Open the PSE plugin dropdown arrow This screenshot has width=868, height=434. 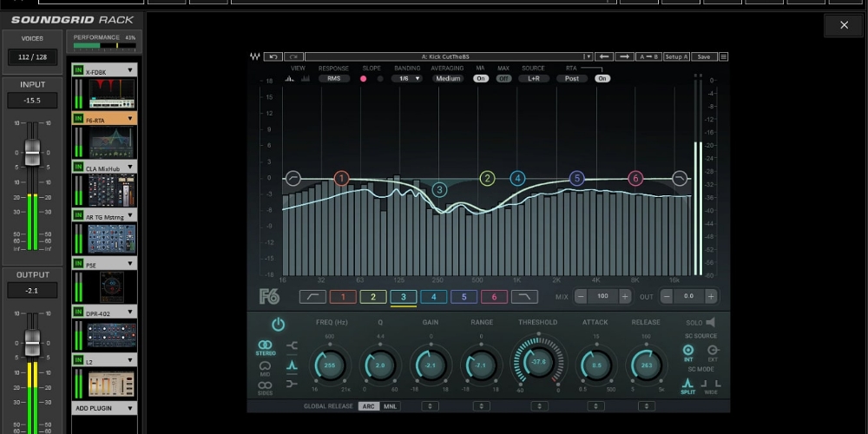tap(130, 264)
